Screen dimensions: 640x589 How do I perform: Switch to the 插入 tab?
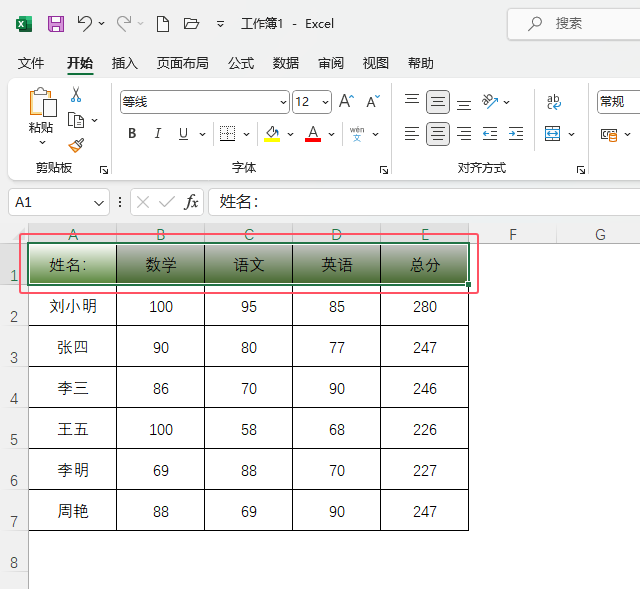tap(125, 63)
